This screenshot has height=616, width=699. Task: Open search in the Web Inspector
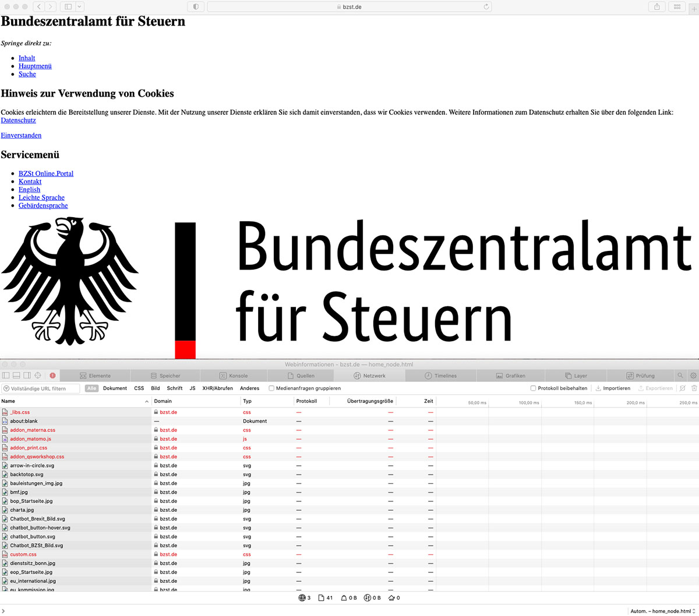pyautogui.click(x=680, y=375)
